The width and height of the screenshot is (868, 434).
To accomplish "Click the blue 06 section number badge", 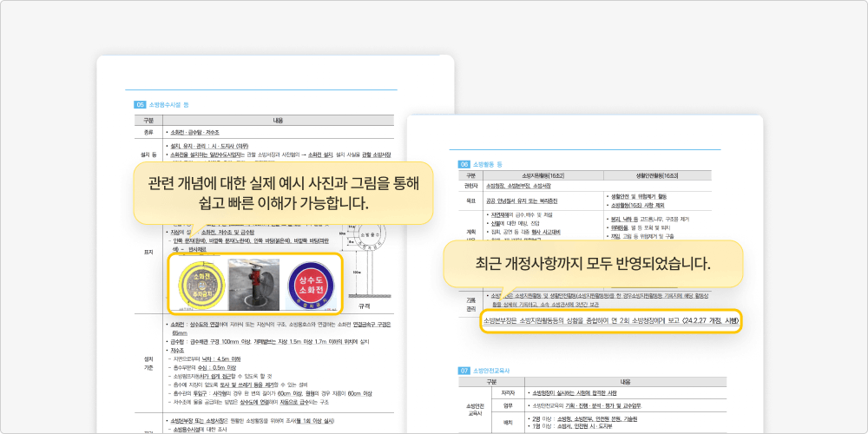I will [464, 163].
